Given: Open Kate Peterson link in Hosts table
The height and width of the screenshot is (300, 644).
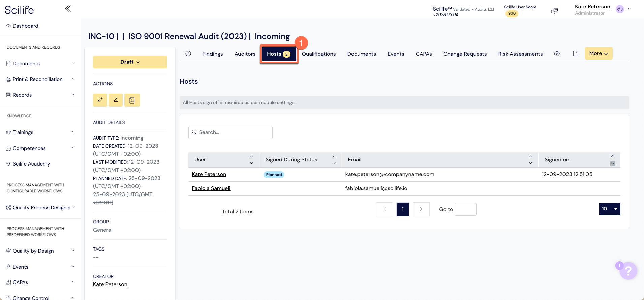Looking at the screenshot, I should point(209,174).
